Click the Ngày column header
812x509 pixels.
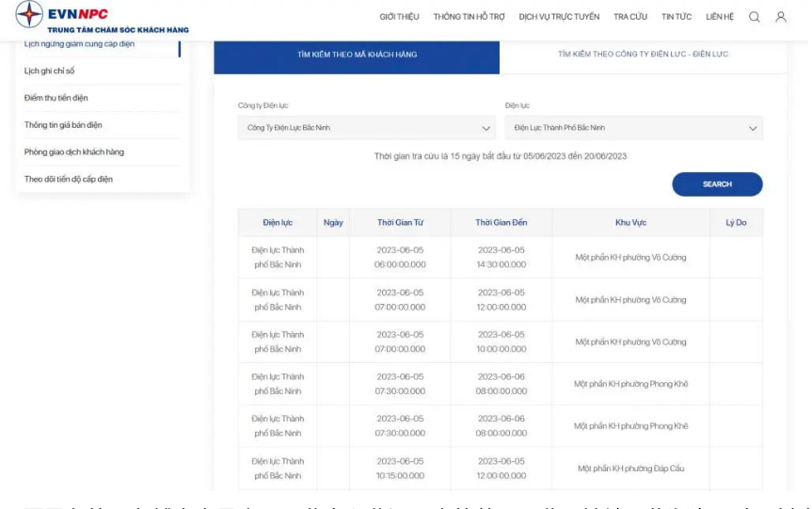point(333,223)
